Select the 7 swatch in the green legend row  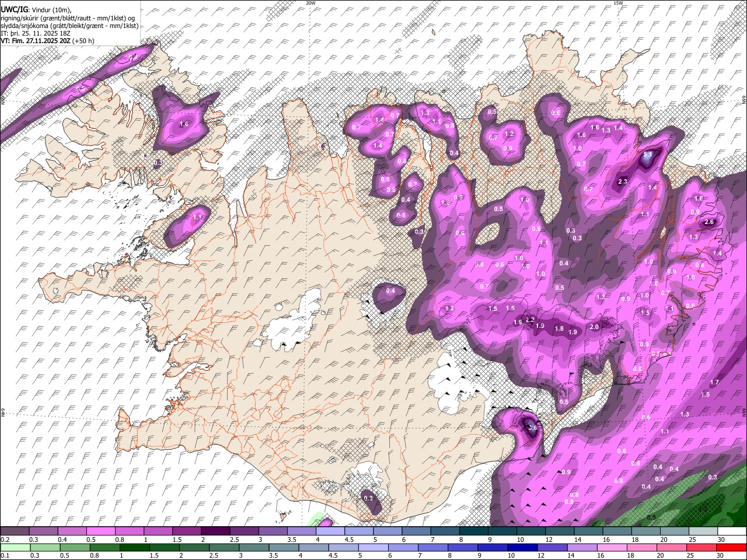click(x=433, y=547)
